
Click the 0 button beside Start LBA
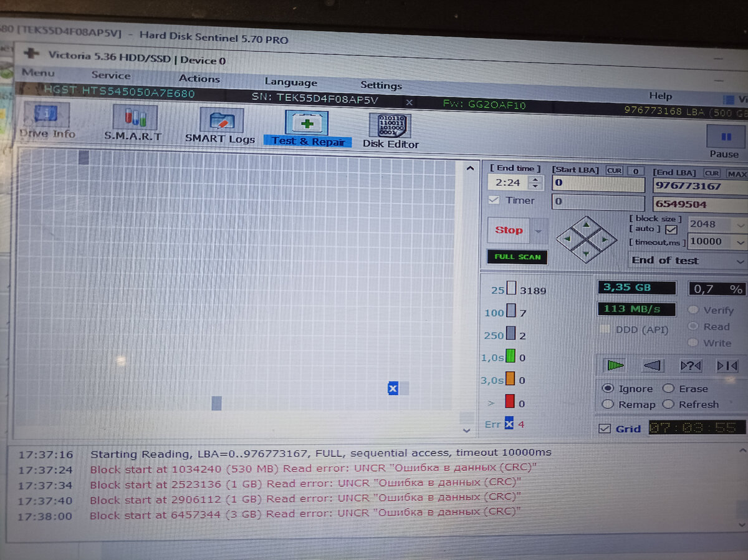(635, 170)
